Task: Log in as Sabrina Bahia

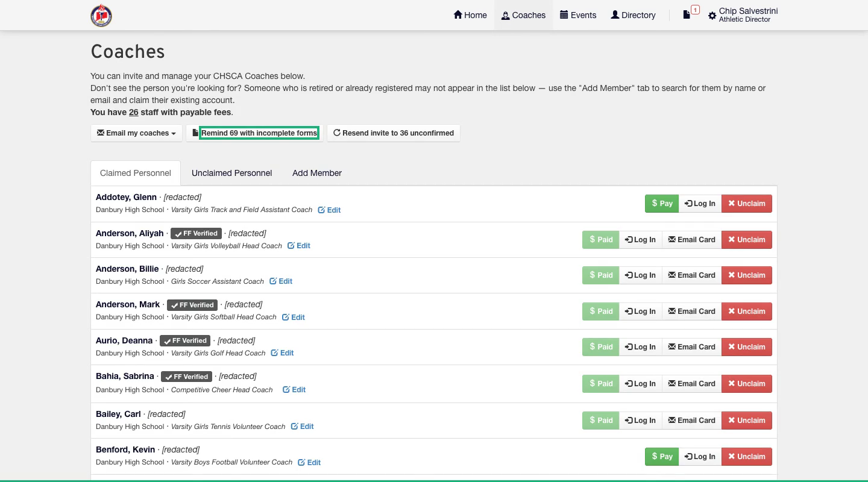Action: (x=640, y=384)
